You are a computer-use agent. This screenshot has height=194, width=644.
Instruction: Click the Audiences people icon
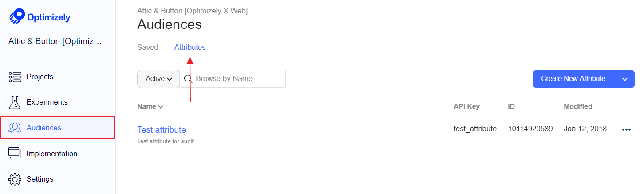(x=15, y=128)
